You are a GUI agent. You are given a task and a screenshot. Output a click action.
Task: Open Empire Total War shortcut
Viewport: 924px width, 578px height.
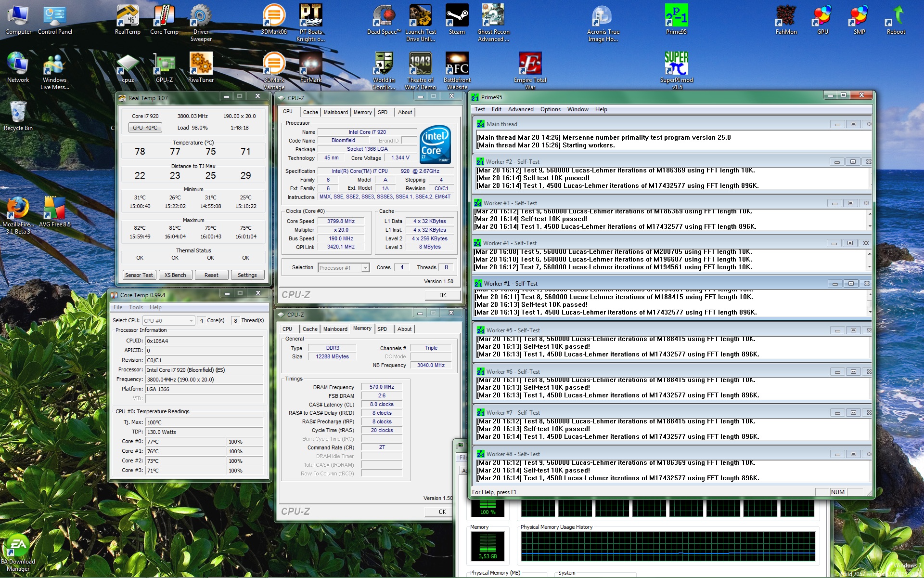[x=530, y=71]
